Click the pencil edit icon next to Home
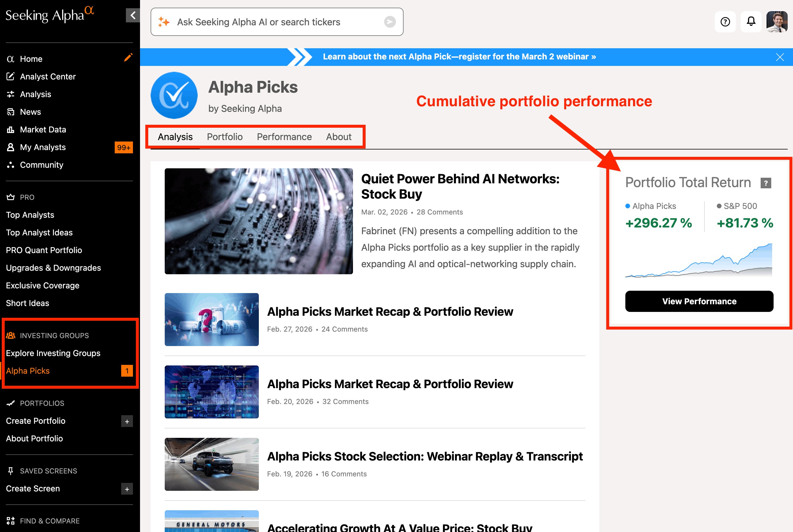Viewport: 793px width, 532px height. click(x=128, y=58)
